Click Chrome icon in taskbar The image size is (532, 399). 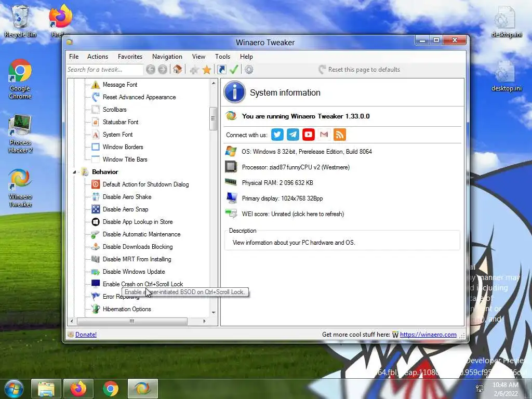pyautogui.click(x=111, y=389)
